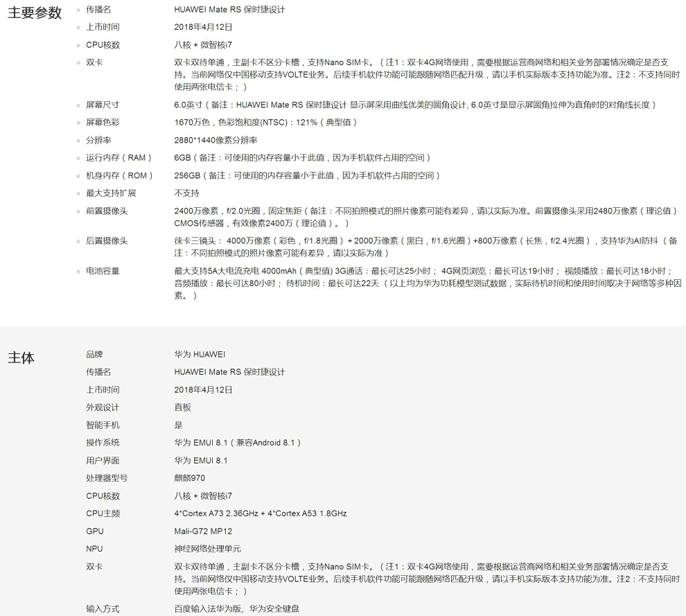Select 'Mali-G72 MP12' GPU value
The image size is (686, 616).
pos(203,531)
